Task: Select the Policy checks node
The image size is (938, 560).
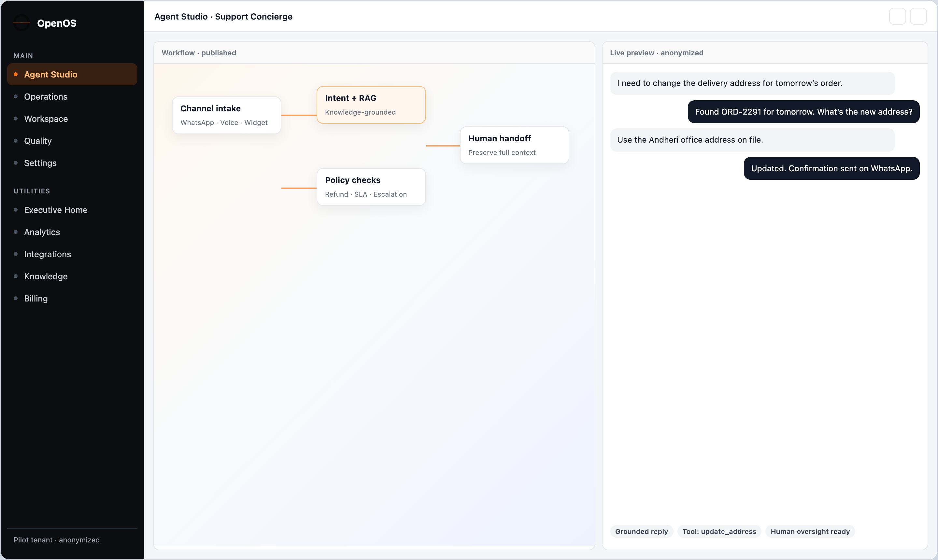Action: pos(371,187)
